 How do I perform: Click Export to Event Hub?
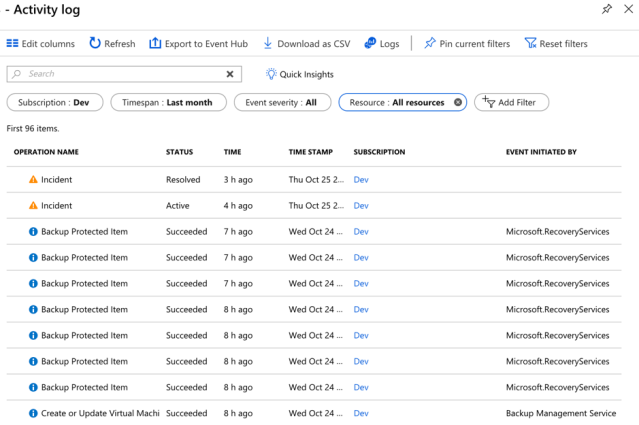pos(198,44)
